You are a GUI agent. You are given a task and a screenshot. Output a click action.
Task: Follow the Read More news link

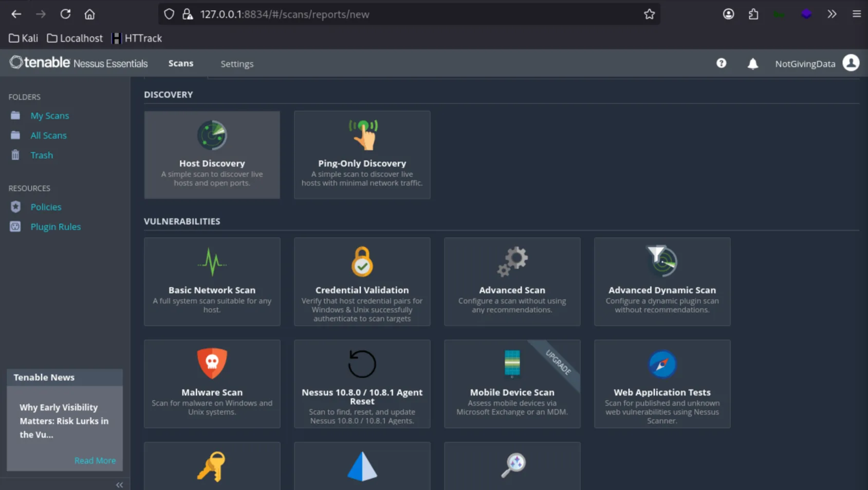tap(95, 461)
